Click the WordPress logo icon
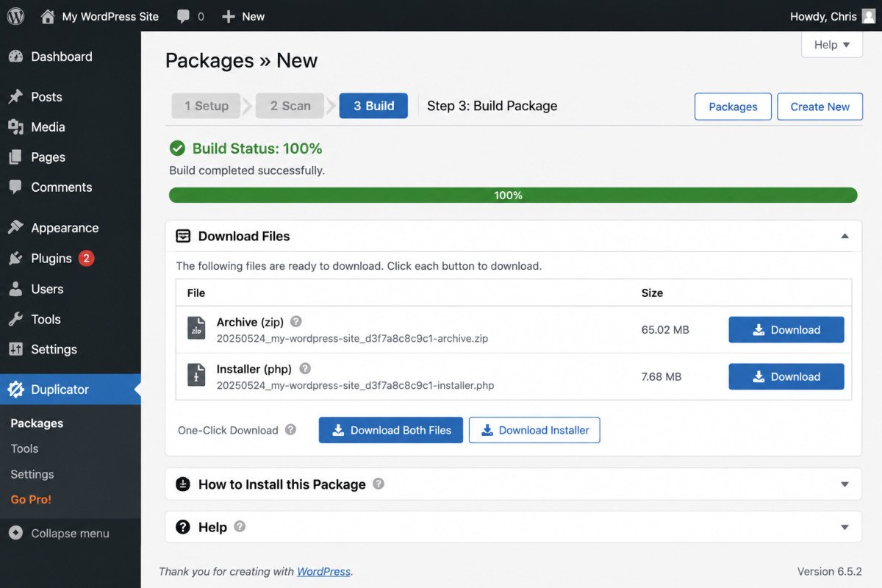 (x=15, y=16)
